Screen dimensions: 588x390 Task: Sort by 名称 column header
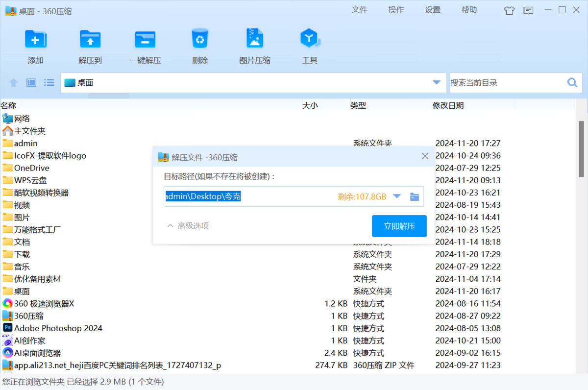pos(9,105)
